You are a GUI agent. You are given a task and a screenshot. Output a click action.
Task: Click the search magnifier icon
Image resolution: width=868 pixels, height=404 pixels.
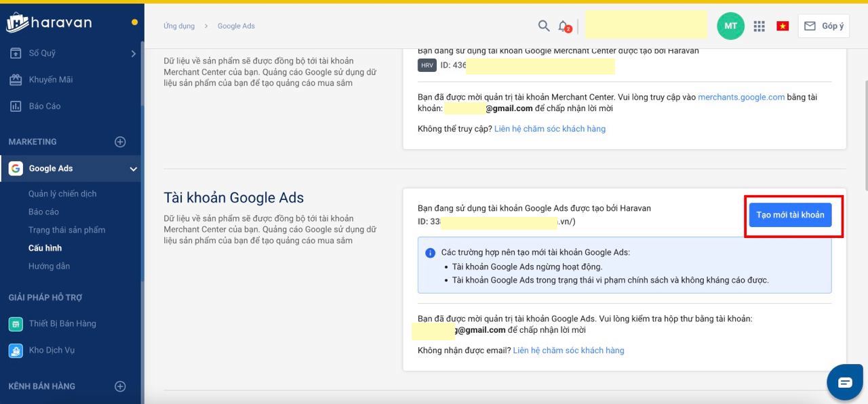[543, 26]
